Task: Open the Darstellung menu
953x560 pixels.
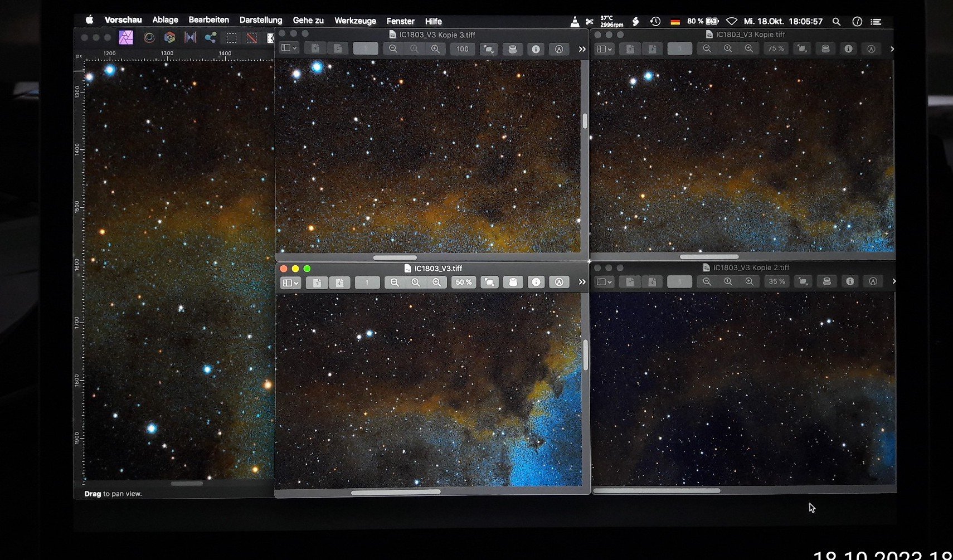Action: [x=260, y=20]
